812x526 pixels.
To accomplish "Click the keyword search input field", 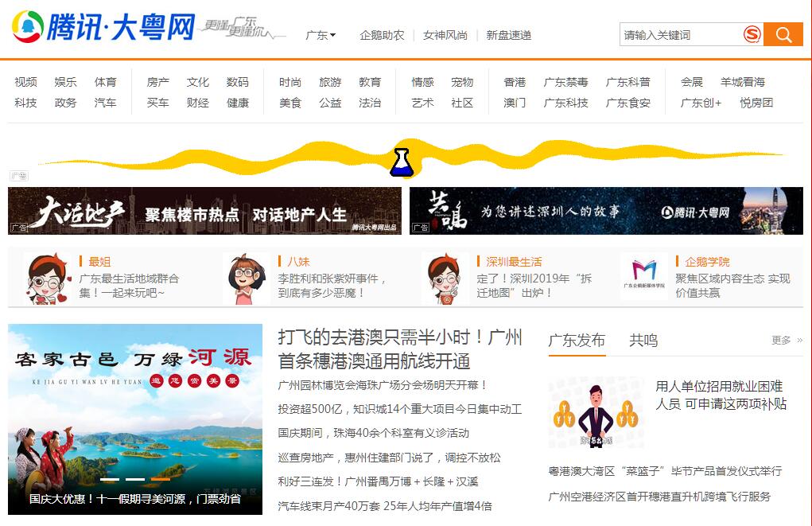I will tap(680, 35).
